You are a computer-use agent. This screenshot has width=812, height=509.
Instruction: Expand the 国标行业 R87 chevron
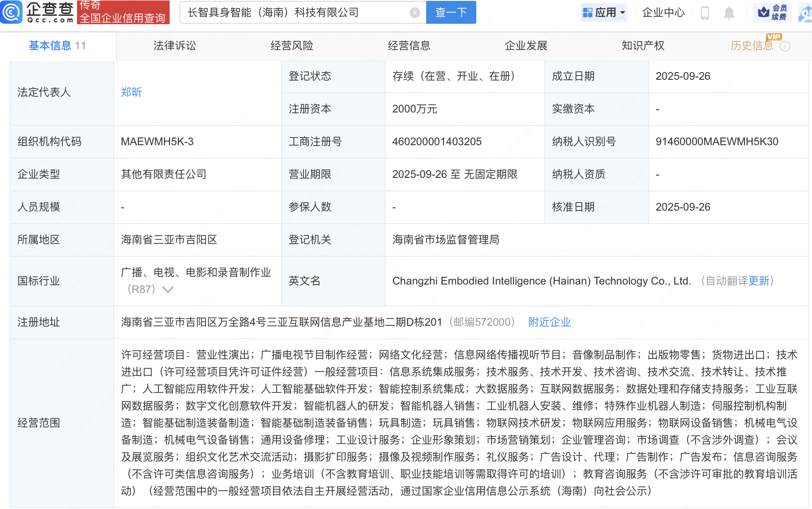click(168, 289)
